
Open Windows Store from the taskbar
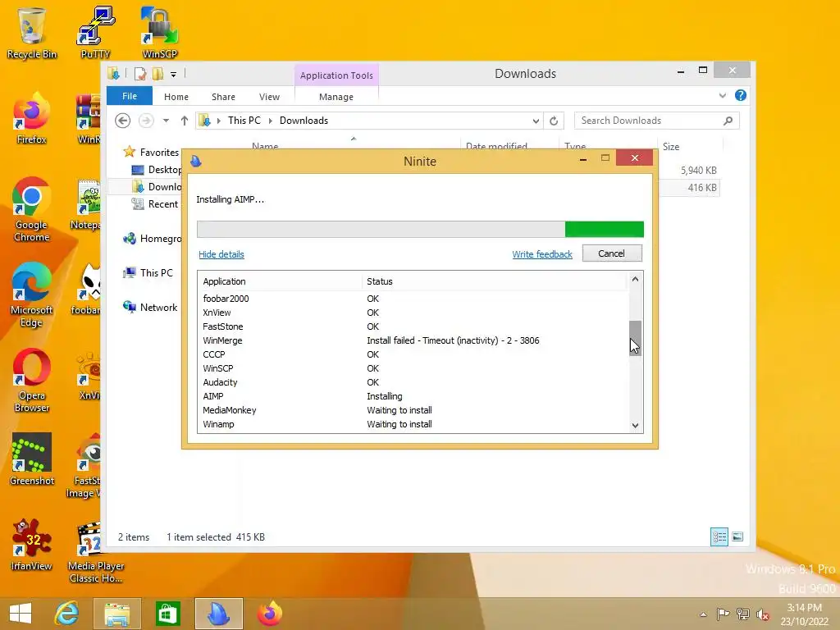coord(167,614)
